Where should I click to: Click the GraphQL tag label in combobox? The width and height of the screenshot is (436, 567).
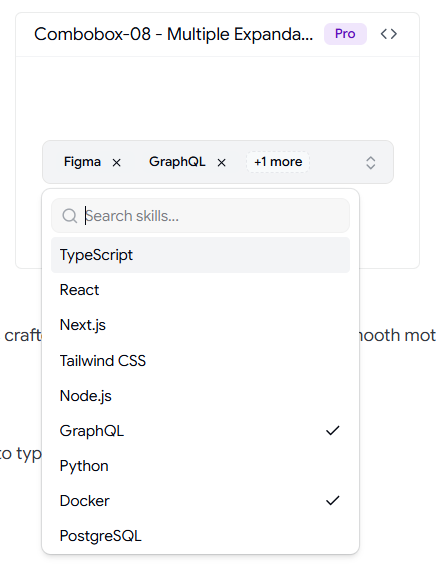[x=177, y=162]
